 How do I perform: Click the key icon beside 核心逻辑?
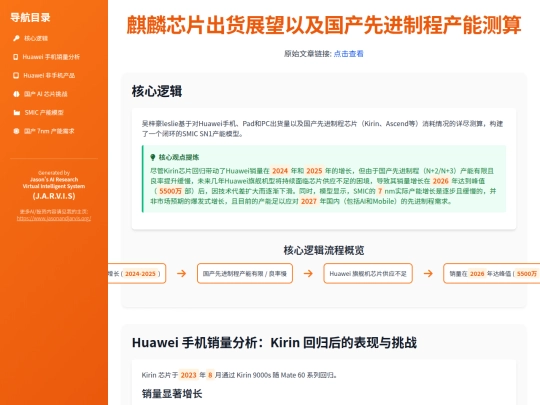click(16, 38)
